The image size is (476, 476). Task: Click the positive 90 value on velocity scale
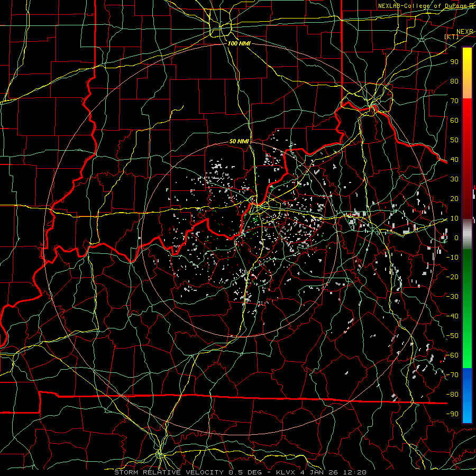[454, 62]
